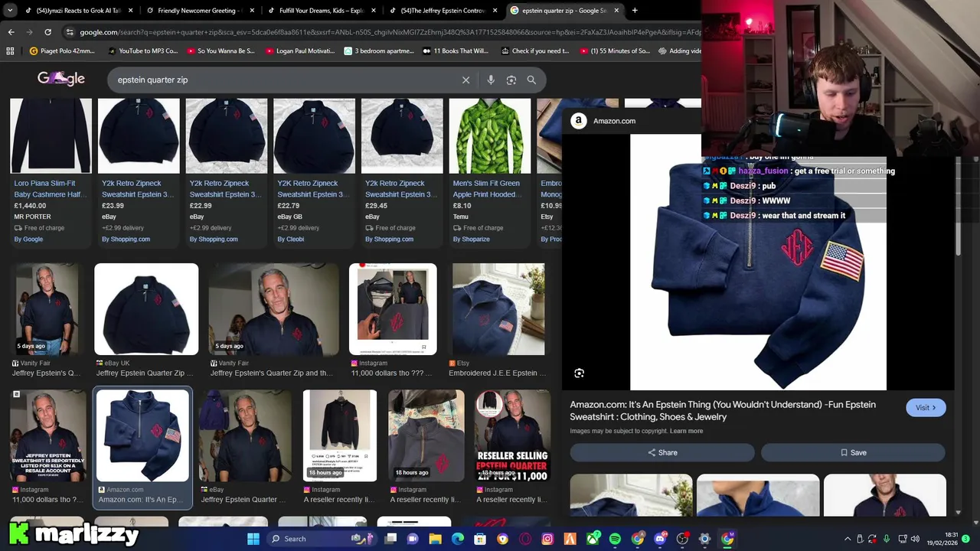Open the 'Learn more' copyright link
980x551 pixels.
coord(686,431)
